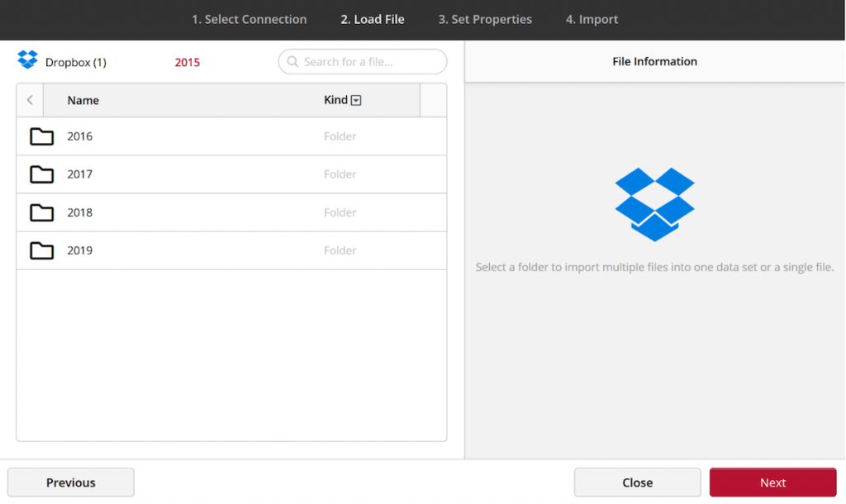This screenshot has width=846, height=504.
Task: Open the 2017 folder icon
Action: click(x=41, y=174)
